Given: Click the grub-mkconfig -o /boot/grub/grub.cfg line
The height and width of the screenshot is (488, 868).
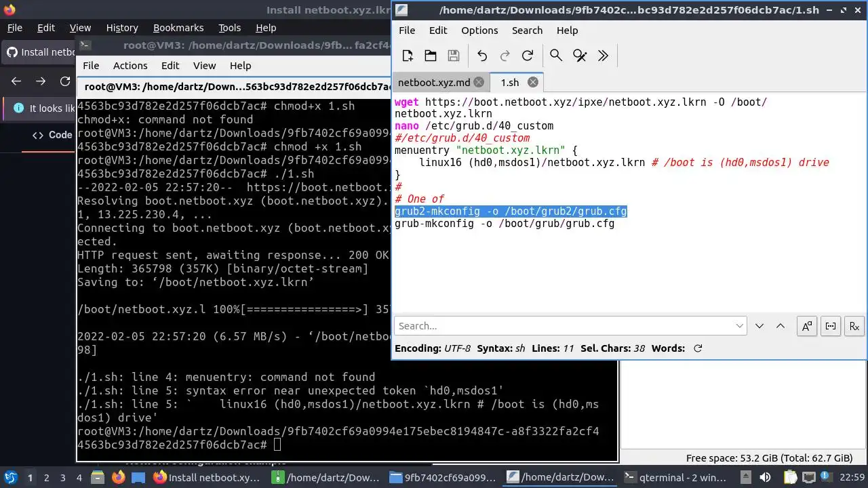Looking at the screenshot, I should click(505, 224).
